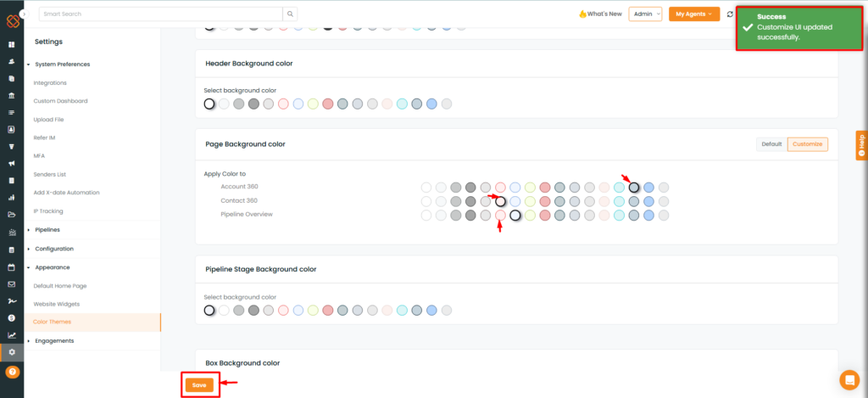Choose the cyan swatch in Contact 360 row
The height and width of the screenshot is (398, 868).
click(619, 201)
